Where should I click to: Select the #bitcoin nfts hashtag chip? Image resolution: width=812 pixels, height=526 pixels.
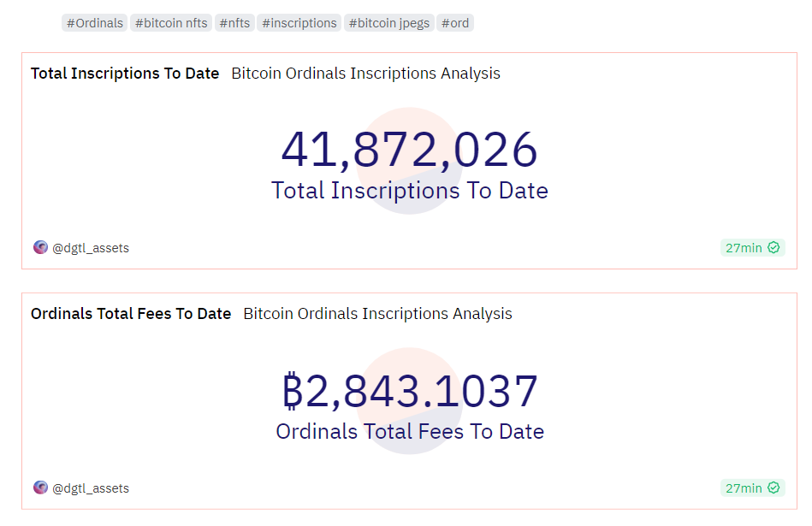click(x=170, y=23)
